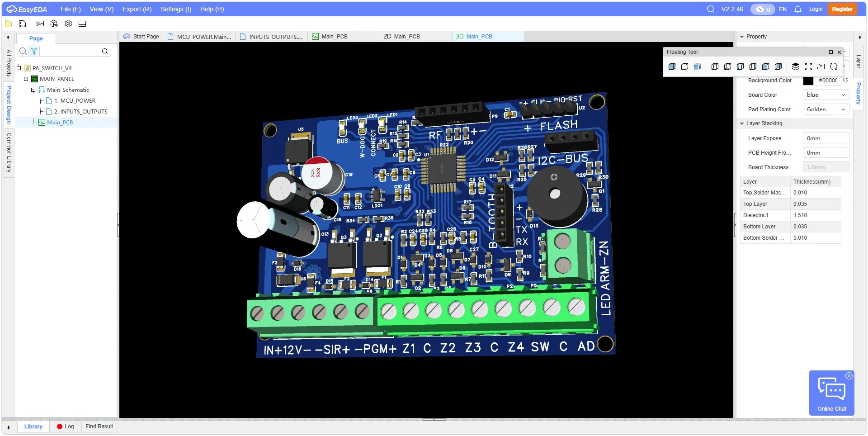Click the Register button
This screenshot has height=436, width=868.
[x=842, y=9]
